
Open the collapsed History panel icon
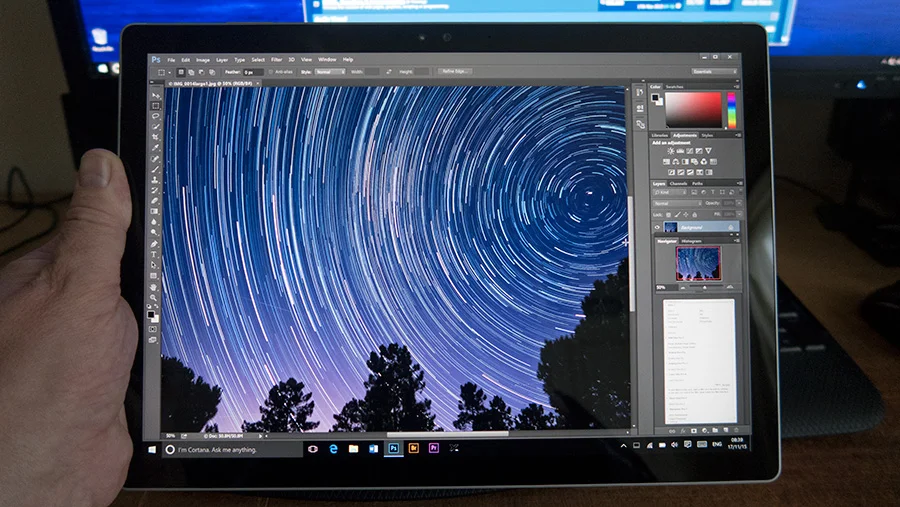pyautogui.click(x=640, y=92)
